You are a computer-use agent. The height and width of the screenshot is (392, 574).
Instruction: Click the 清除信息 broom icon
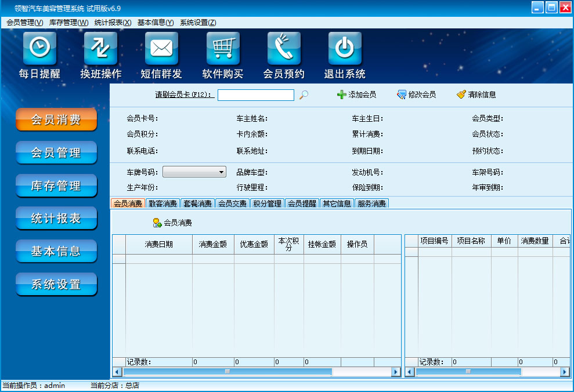click(461, 95)
